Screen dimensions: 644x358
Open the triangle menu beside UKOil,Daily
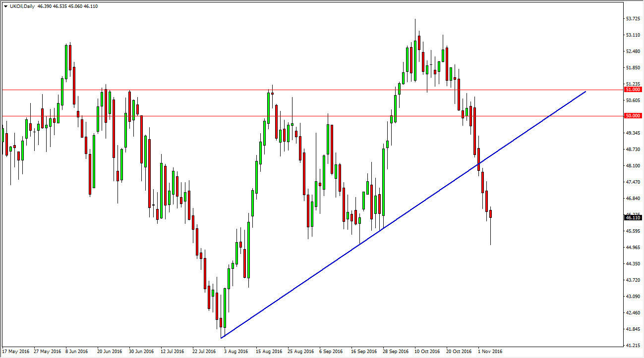(5, 6)
